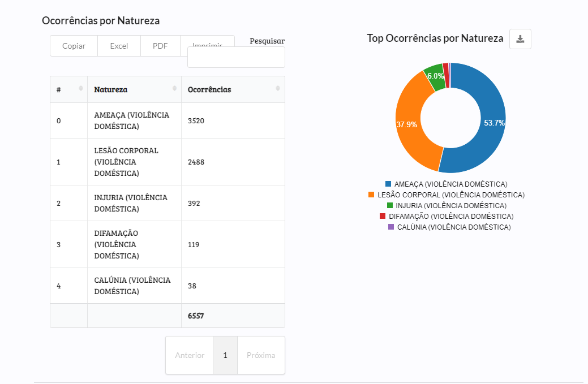Toggle AMEAÇA legend blue square
The height and width of the screenshot is (384, 588).
pos(388,184)
